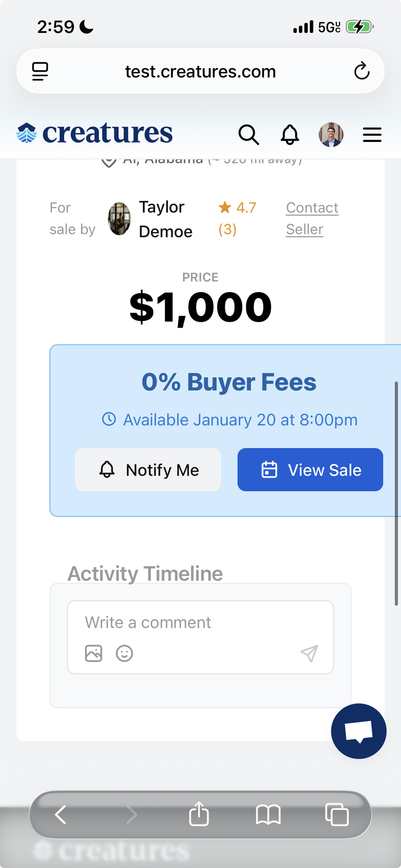Send the comment with paper plane icon

309,653
